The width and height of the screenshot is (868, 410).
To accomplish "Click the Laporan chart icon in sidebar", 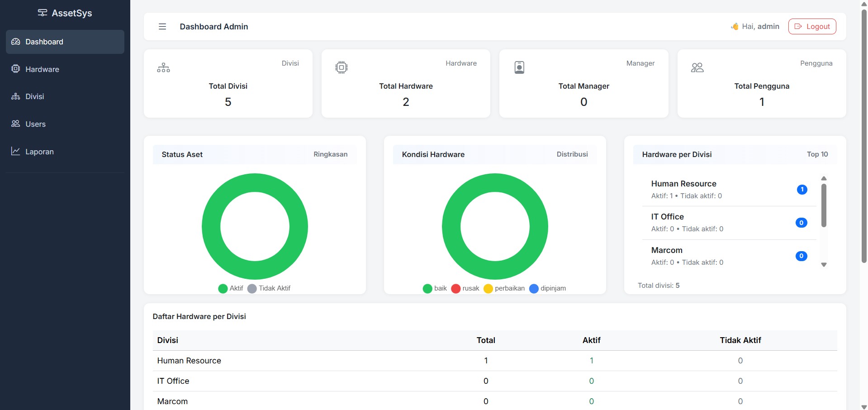I will pyautogui.click(x=16, y=151).
